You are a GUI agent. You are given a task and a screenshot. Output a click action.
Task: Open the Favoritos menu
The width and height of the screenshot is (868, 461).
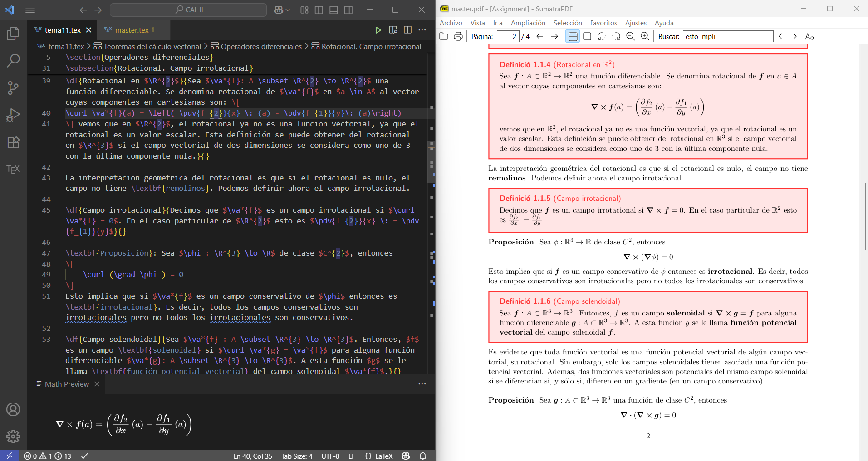603,23
